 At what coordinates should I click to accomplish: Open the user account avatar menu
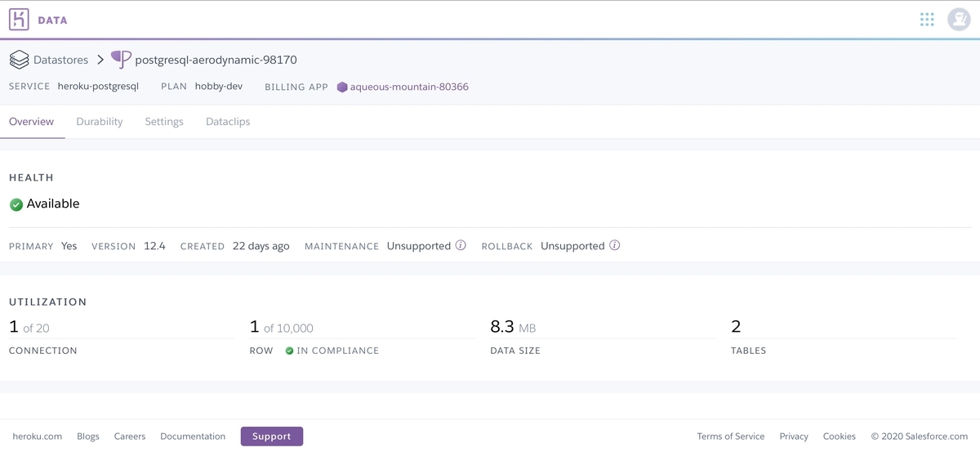[x=959, y=20]
